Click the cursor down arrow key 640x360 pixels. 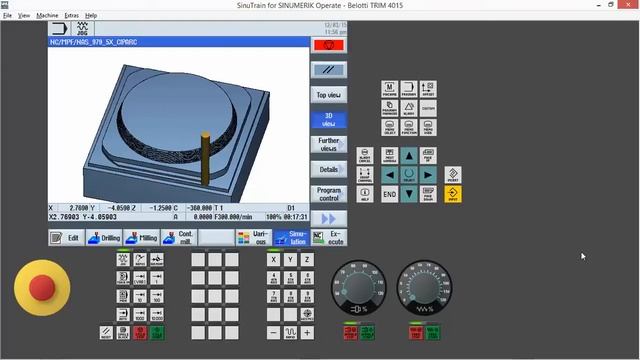pos(409,194)
